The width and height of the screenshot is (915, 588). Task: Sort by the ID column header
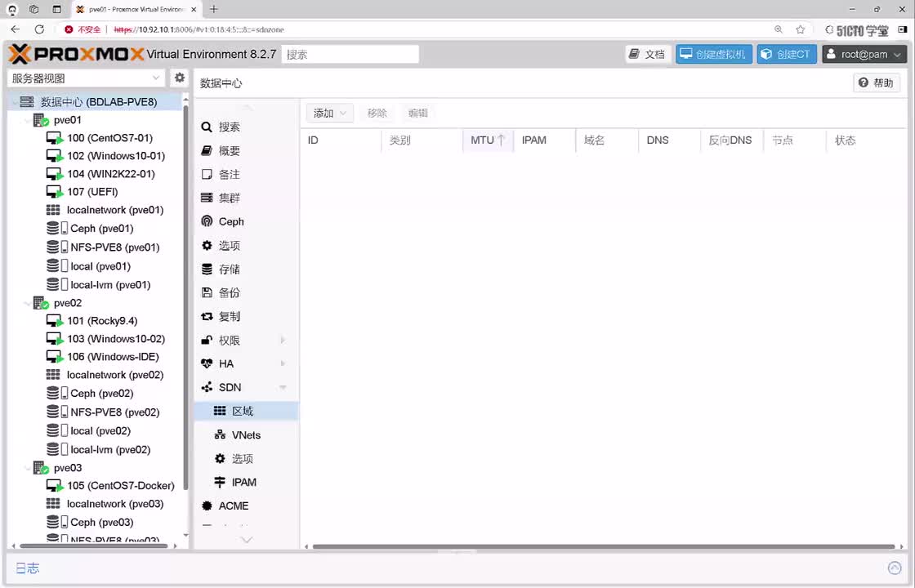341,140
